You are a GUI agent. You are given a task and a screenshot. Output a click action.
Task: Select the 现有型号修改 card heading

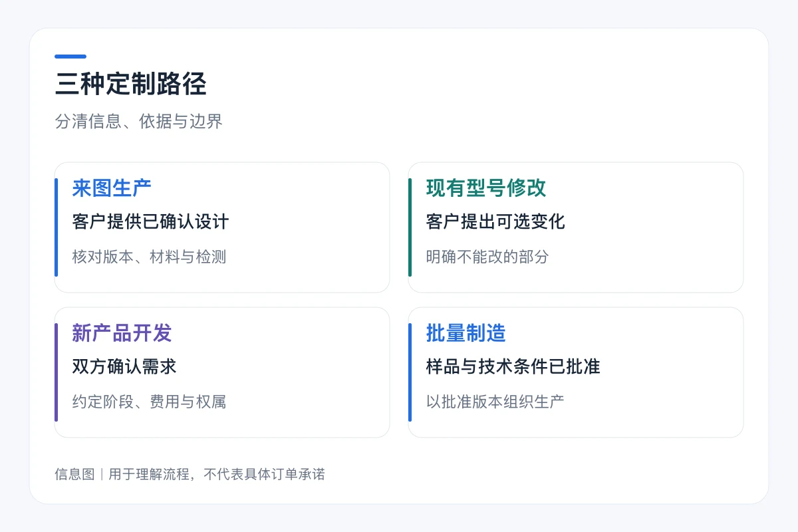486,188
